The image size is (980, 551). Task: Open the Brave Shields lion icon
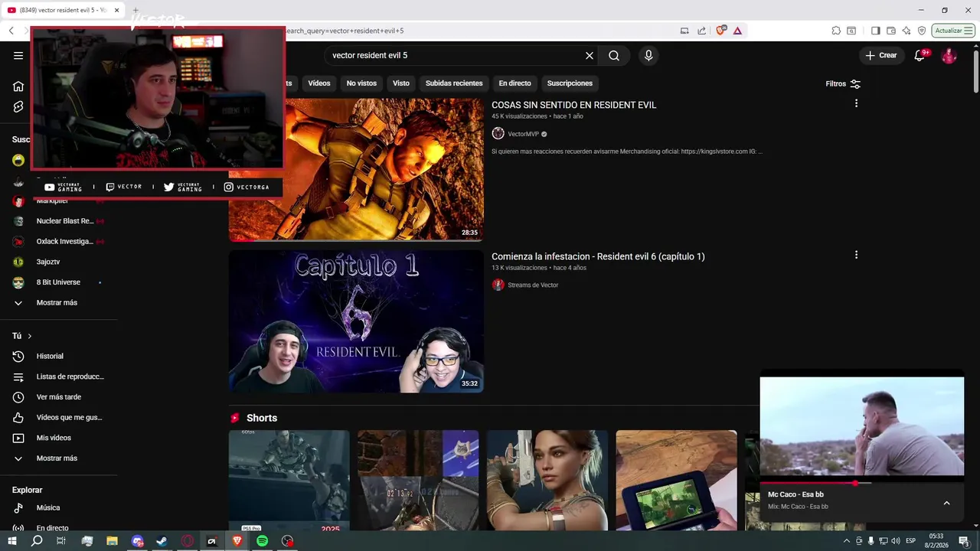(721, 31)
